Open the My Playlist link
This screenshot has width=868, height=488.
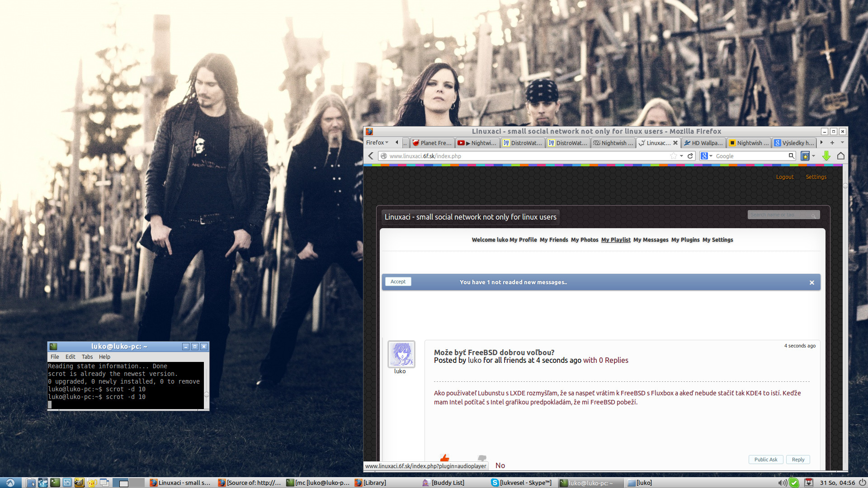point(616,240)
